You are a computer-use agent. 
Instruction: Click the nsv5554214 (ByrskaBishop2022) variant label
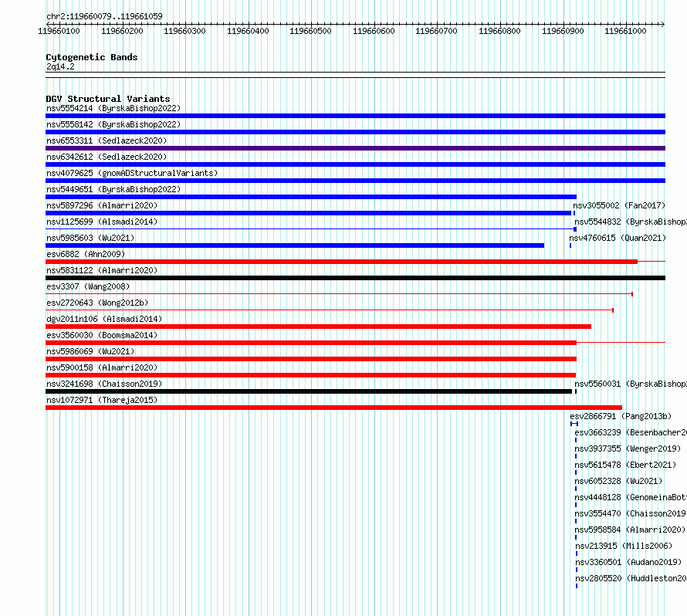click(113, 108)
